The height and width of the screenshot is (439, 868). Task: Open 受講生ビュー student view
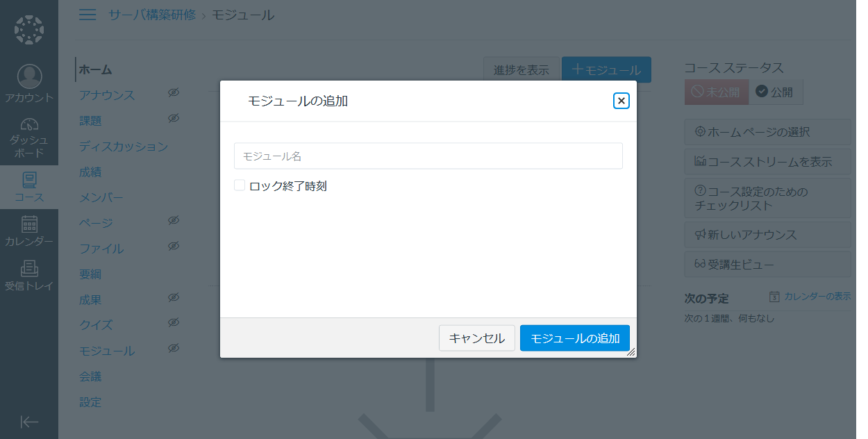pos(767,265)
